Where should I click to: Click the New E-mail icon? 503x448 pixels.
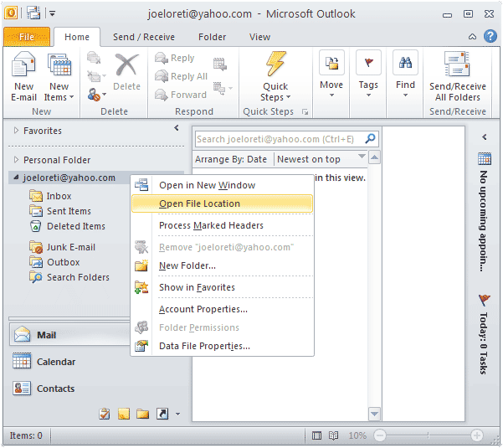[x=24, y=67]
